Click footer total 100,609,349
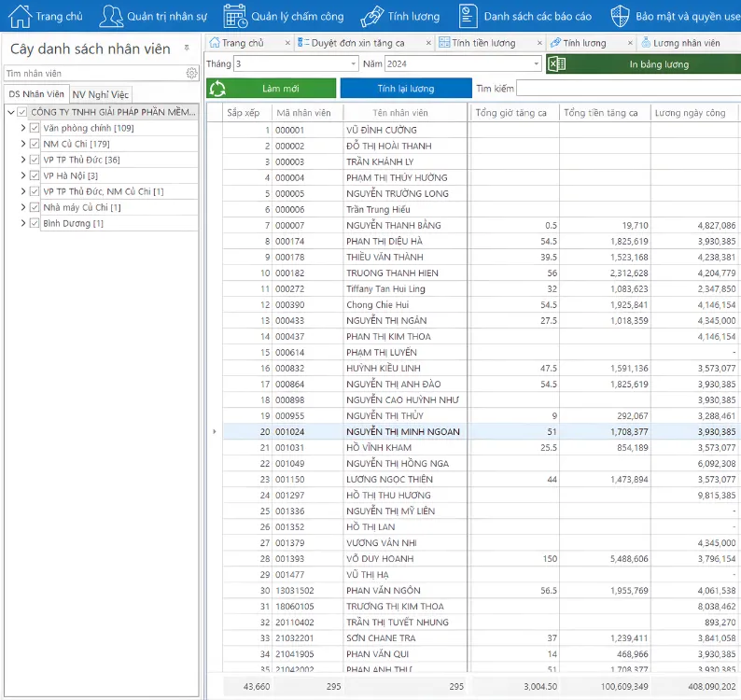Viewport: 741px width, 700px height. tap(624, 686)
